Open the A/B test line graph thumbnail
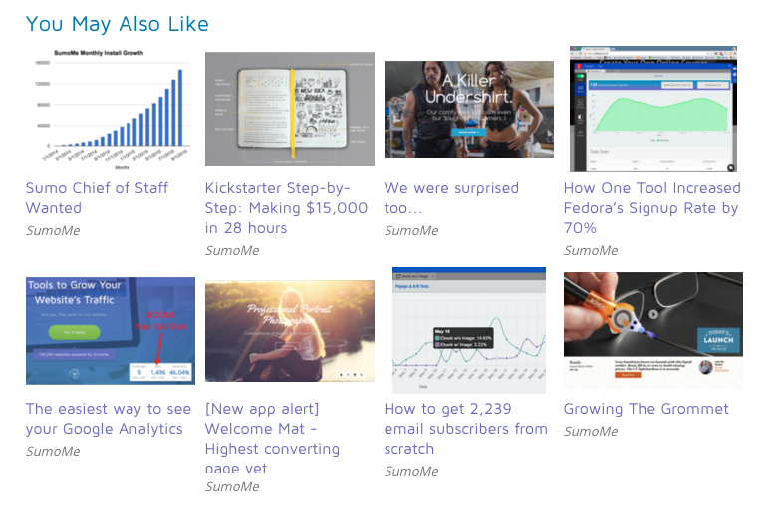775x532 pixels. point(469,330)
